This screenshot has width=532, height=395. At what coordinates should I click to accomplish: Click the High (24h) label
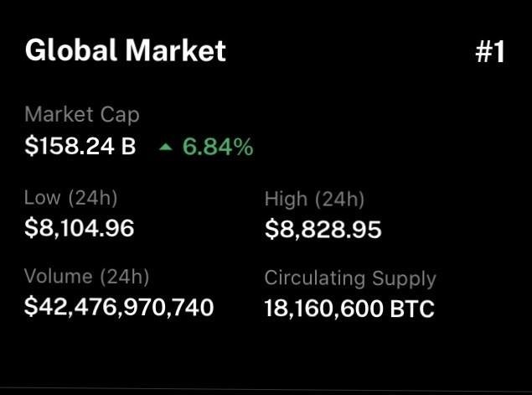[314, 200]
